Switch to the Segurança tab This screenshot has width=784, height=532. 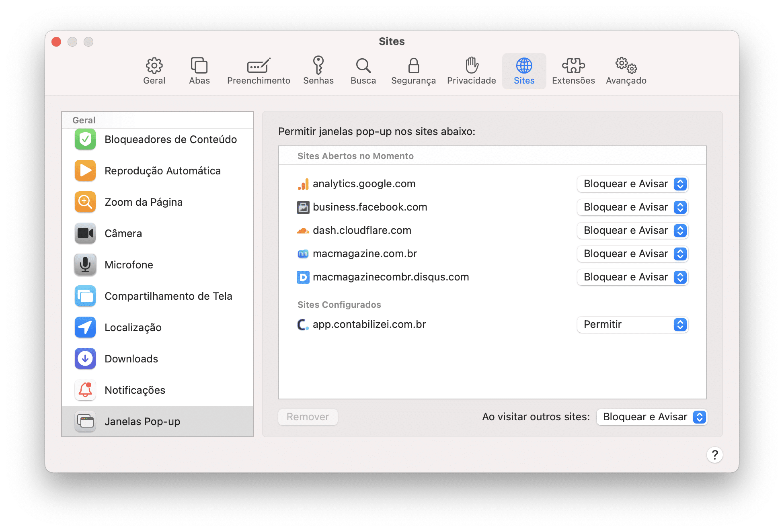click(413, 70)
